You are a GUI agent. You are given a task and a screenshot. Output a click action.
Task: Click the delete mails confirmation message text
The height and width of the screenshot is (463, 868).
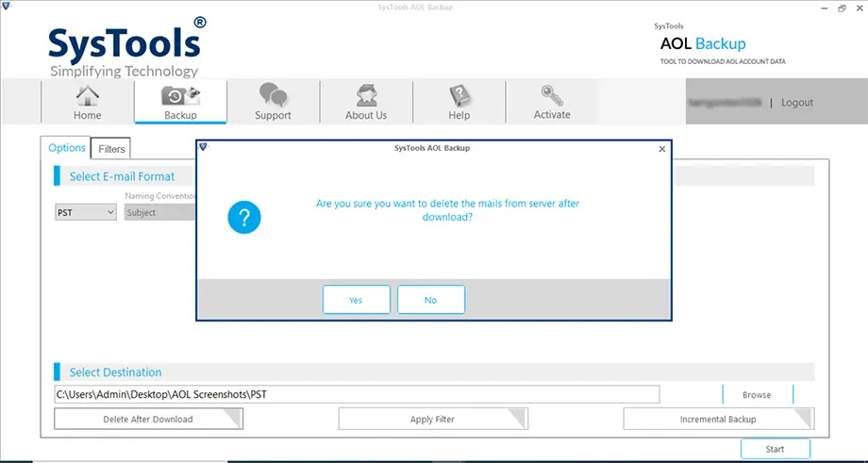pos(447,211)
